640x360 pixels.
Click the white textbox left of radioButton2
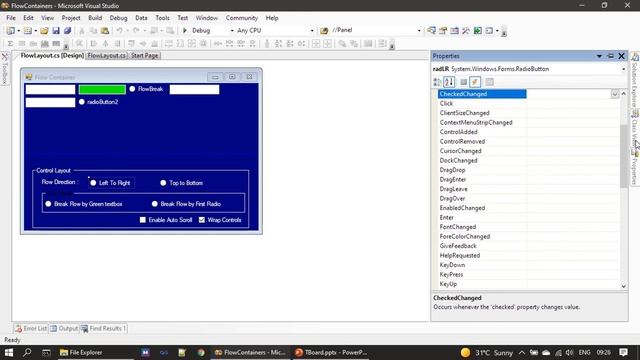(x=50, y=102)
